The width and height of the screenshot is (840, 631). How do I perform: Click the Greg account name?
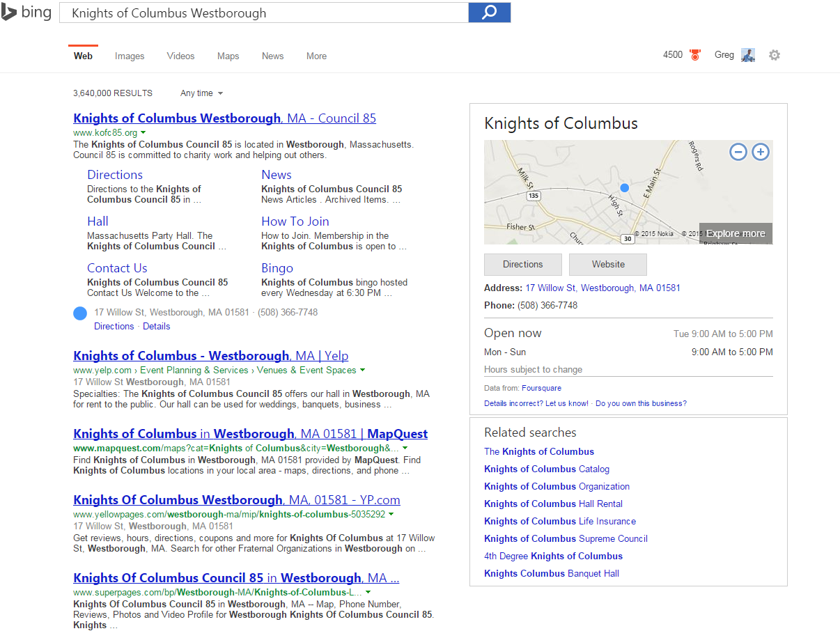tap(724, 55)
